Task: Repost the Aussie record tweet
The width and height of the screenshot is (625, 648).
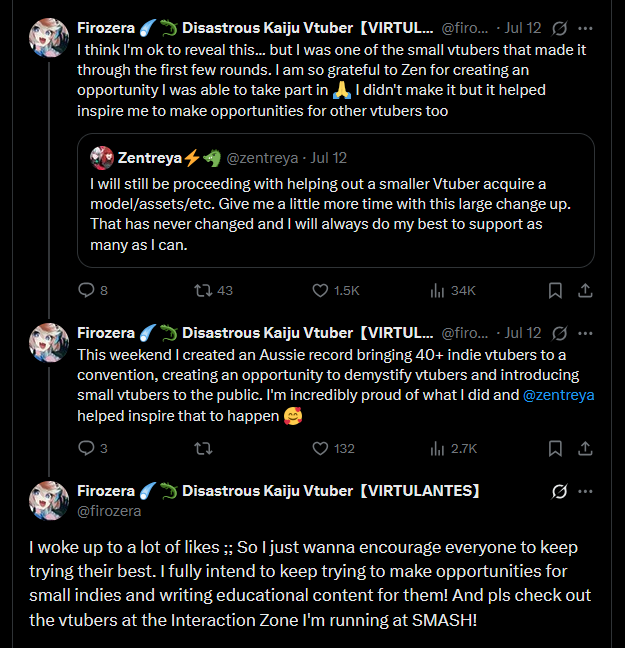Action: (x=203, y=448)
